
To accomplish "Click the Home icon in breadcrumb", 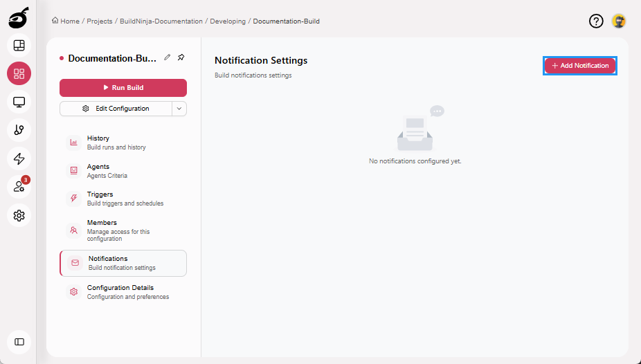I will pos(55,21).
